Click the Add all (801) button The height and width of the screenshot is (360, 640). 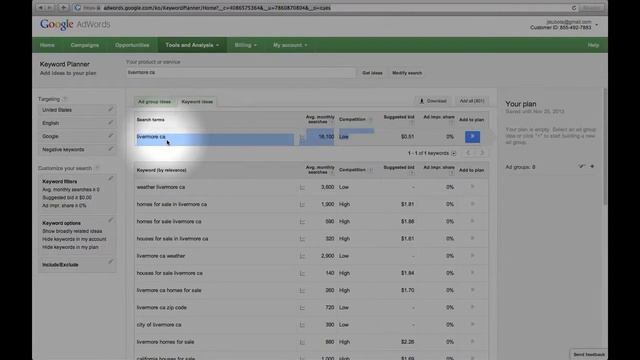pos(472,101)
